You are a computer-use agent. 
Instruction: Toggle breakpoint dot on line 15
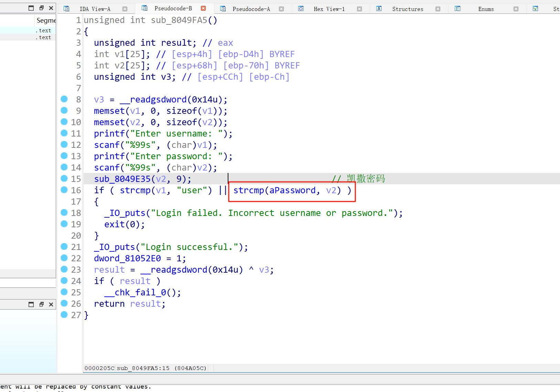click(x=64, y=178)
